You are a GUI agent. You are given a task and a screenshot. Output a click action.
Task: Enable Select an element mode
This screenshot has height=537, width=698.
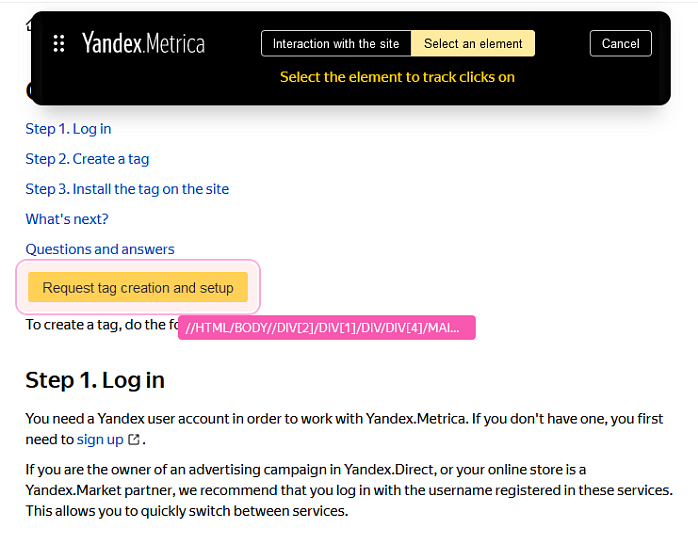473,43
